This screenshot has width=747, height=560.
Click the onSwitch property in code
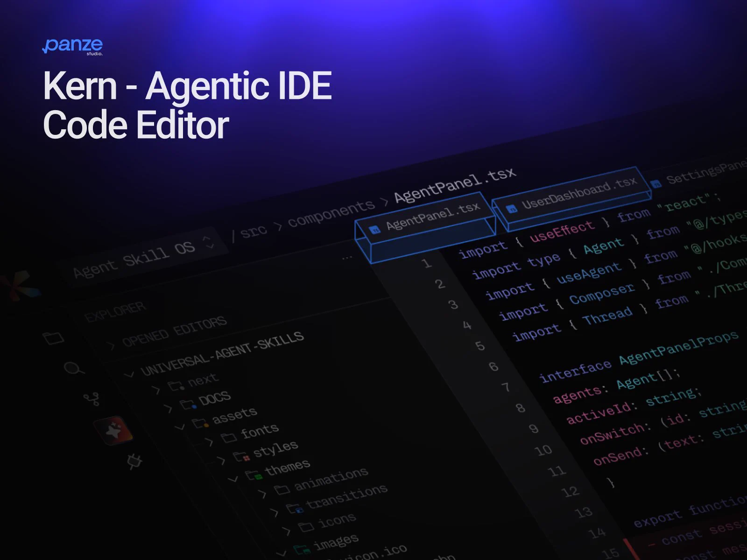pos(613,434)
